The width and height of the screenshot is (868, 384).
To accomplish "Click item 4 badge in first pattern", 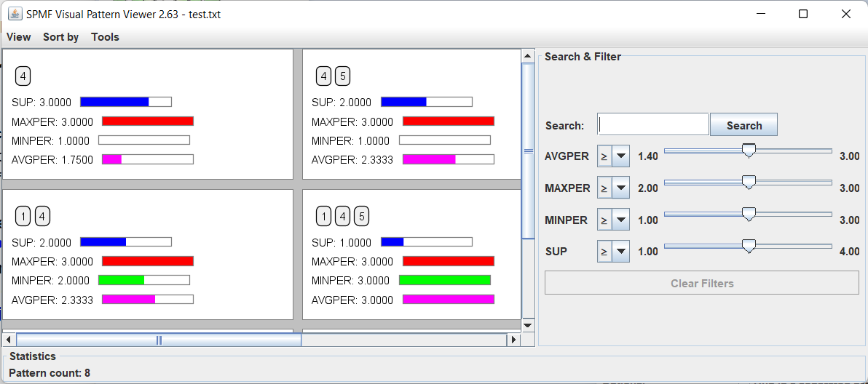I will [x=23, y=76].
